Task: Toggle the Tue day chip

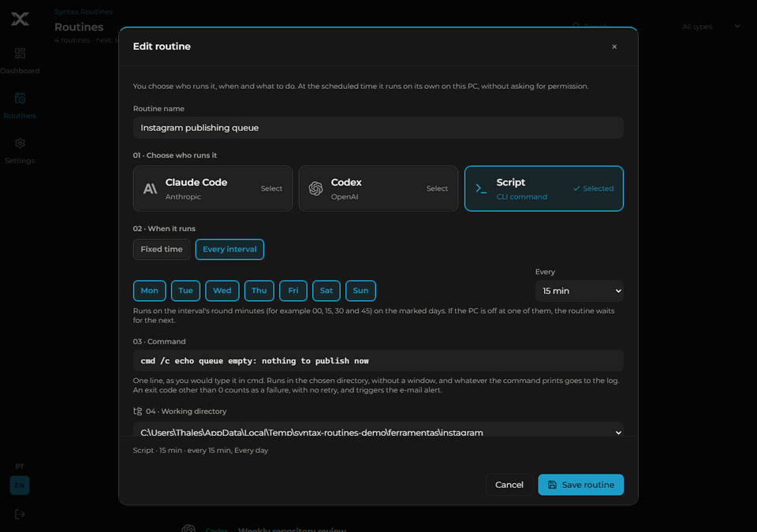Action: (x=186, y=291)
